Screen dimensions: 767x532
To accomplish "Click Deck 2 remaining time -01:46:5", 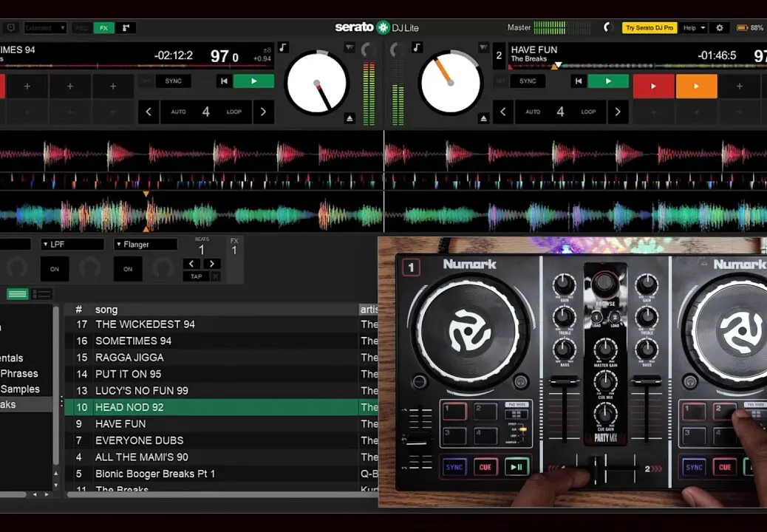I will 717,55.
